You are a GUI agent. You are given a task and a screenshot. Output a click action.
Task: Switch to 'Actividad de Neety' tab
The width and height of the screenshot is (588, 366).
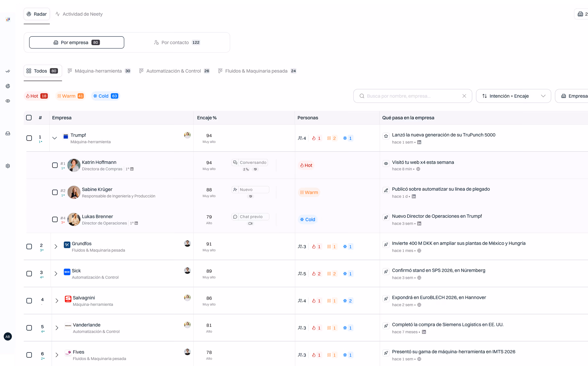coord(79,14)
